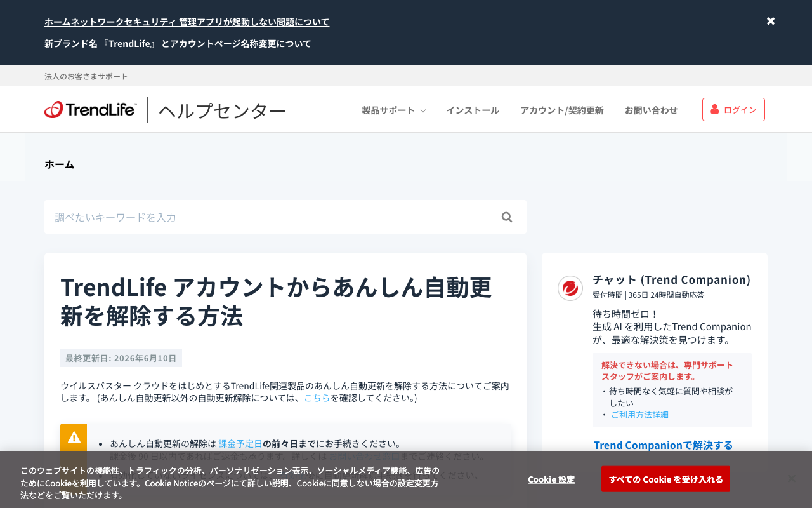Click the ログイン button
This screenshot has width=812, height=508.
click(733, 109)
